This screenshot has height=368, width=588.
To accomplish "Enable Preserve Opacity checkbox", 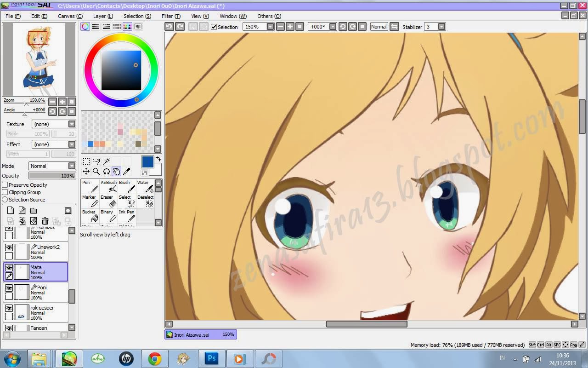I will click(5, 185).
